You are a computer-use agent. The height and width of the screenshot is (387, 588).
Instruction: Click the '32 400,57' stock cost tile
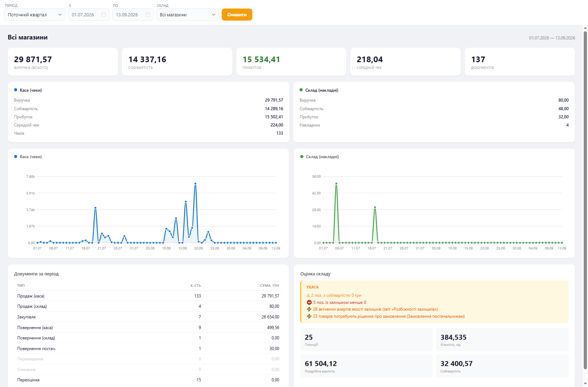502,366
